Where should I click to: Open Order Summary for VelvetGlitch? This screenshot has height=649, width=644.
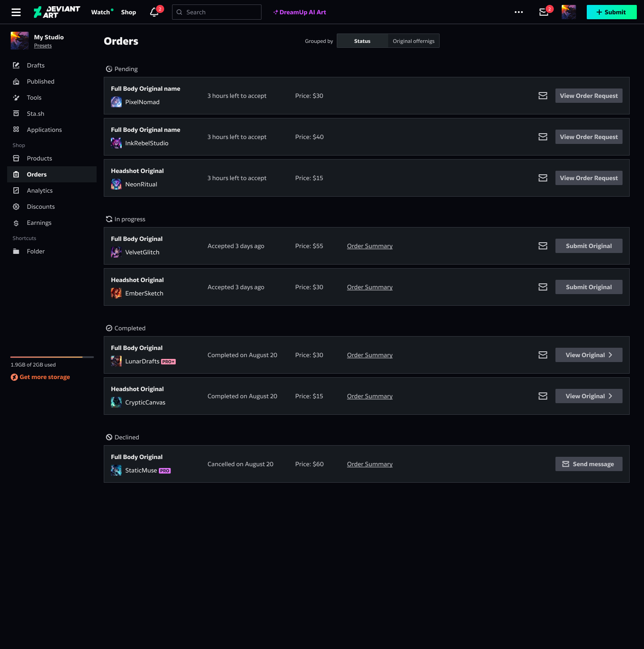point(369,246)
